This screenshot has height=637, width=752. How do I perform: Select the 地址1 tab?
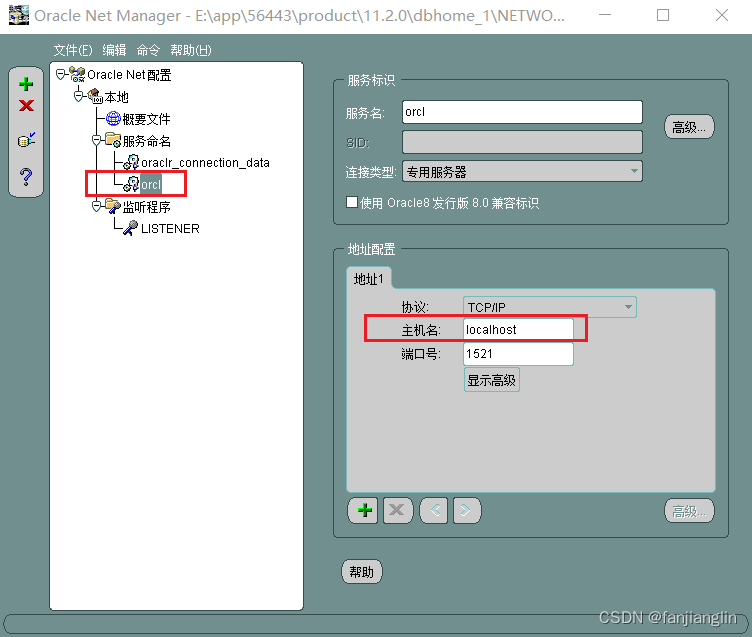point(368,279)
